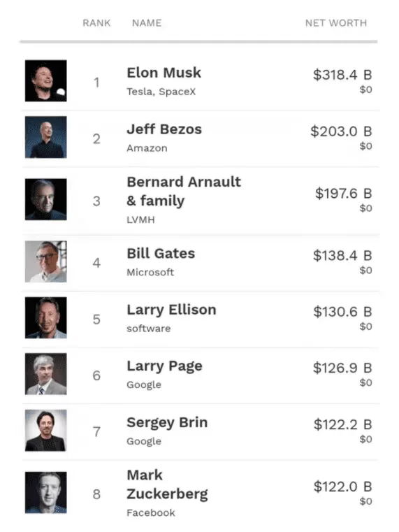This screenshot has width=399, height=532.
Task: Sort list by the RANK column header
Action: [x=96, y=23]
